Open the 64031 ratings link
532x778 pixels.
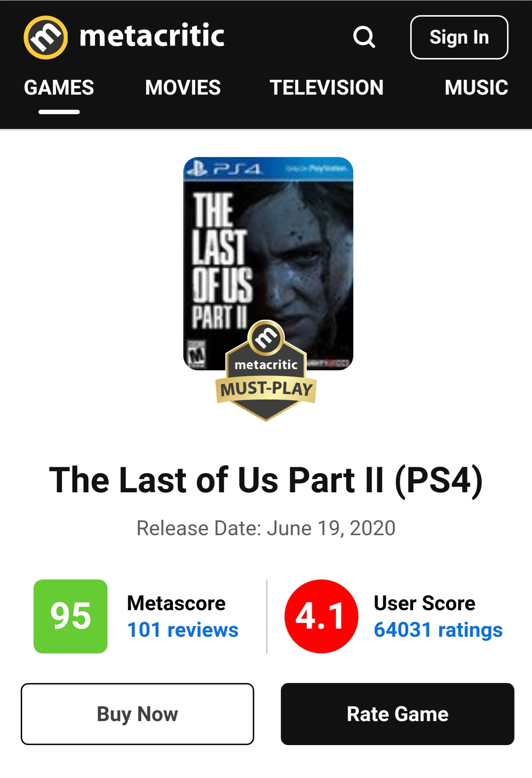[x=438, y=630]
